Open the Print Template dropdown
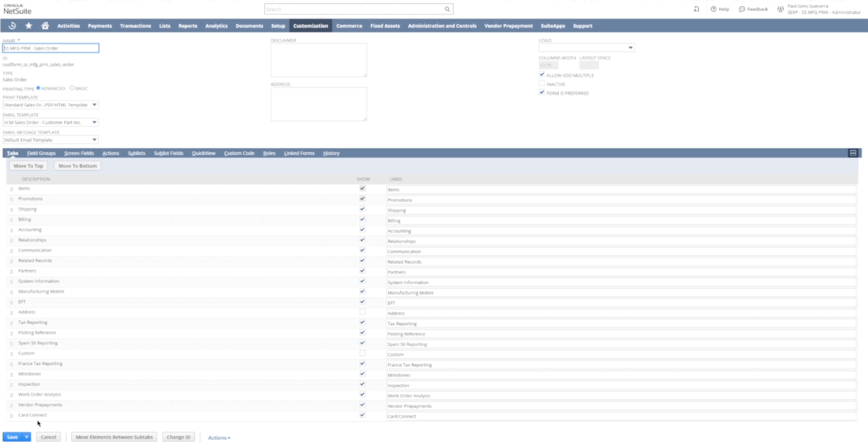This screenshot has height=442, width=868. pyautogui.click(x=94, y=105)
